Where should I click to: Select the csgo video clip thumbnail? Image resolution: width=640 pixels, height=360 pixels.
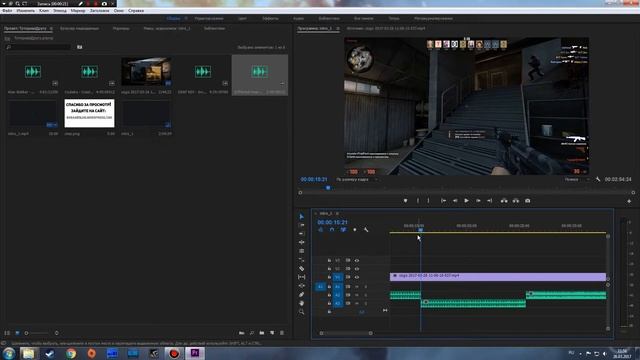click(x=146, y=72)
